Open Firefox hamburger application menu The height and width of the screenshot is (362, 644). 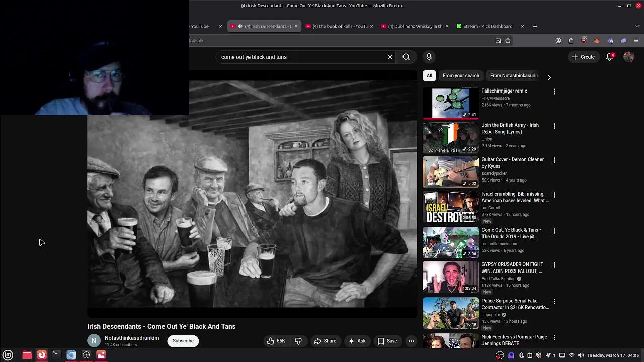(x=636, y=41)
